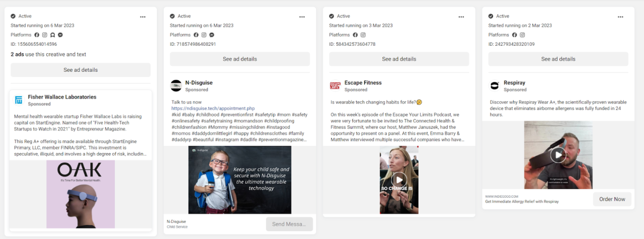Click Active status check icon on Respiray card
This screenshot has width=644, height=239.
tap(491, 17)
